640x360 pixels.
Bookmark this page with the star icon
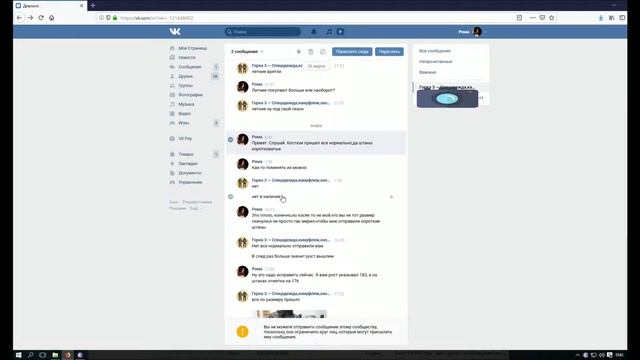(552, 18)
